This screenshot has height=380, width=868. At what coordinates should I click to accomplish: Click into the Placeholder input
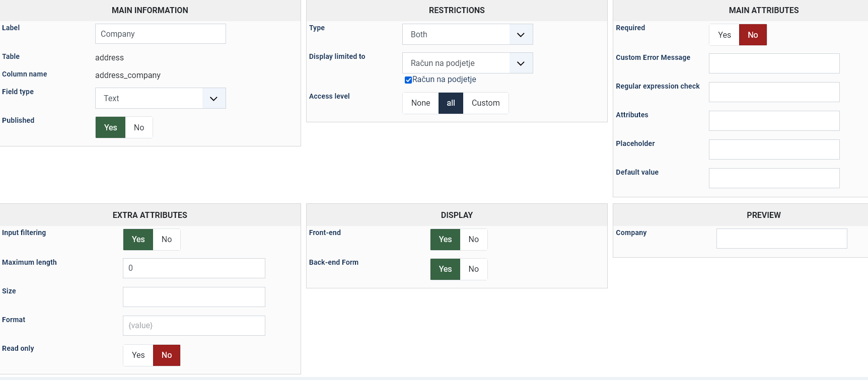tap(774, 149)
